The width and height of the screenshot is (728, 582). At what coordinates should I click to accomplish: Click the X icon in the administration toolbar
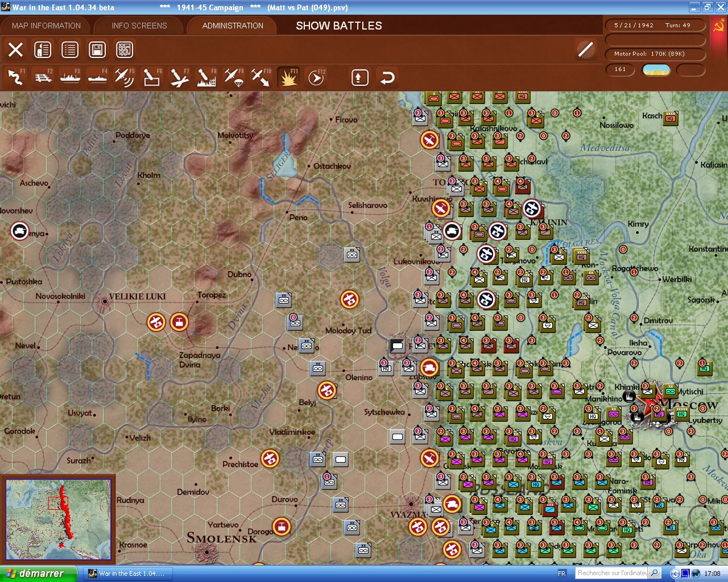click(x=16, y=49)
